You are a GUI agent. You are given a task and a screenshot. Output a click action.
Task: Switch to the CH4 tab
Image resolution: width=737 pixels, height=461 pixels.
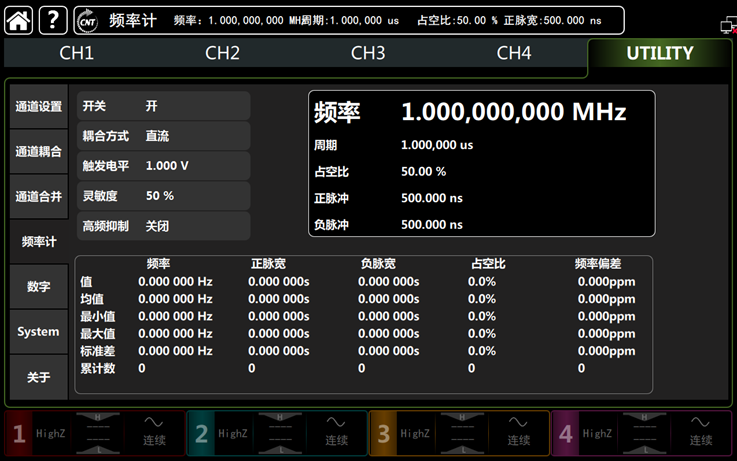[x=514, y=53]
